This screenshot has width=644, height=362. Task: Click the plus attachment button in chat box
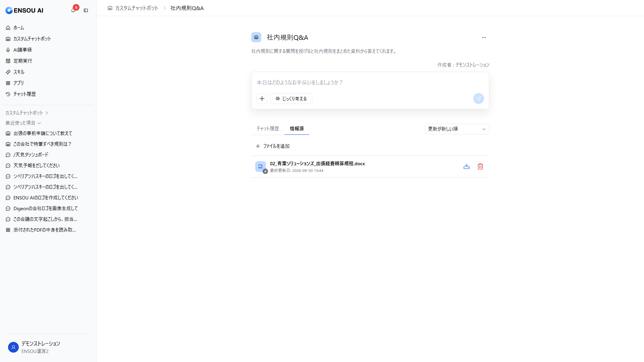click(x=262, y=99)
